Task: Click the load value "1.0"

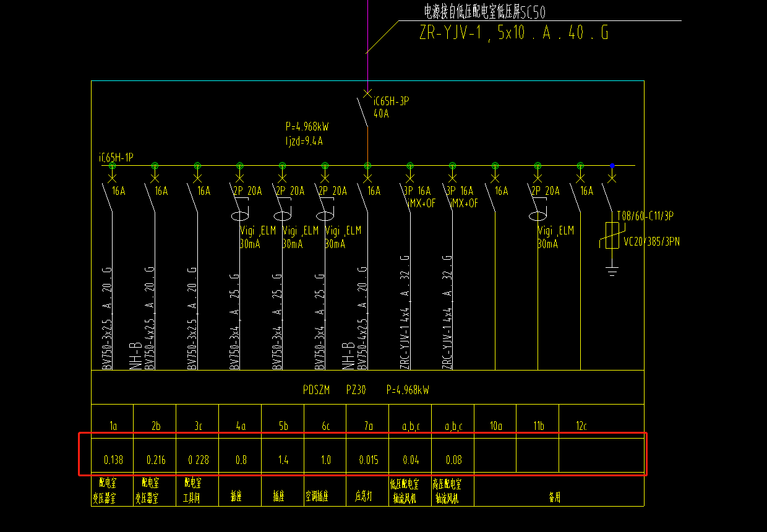Action: click(326, 460)
